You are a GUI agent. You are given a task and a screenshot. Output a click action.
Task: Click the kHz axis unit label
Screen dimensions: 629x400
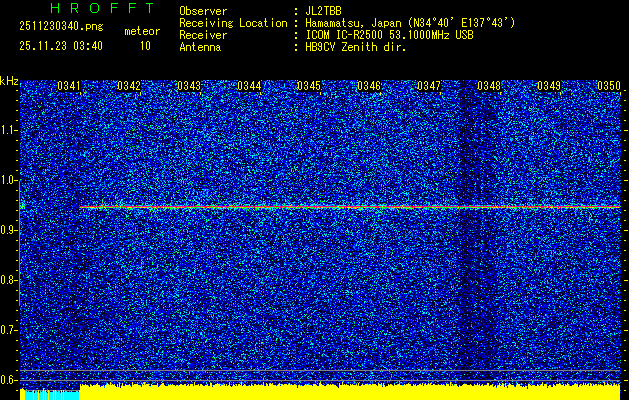coord(9,80)
